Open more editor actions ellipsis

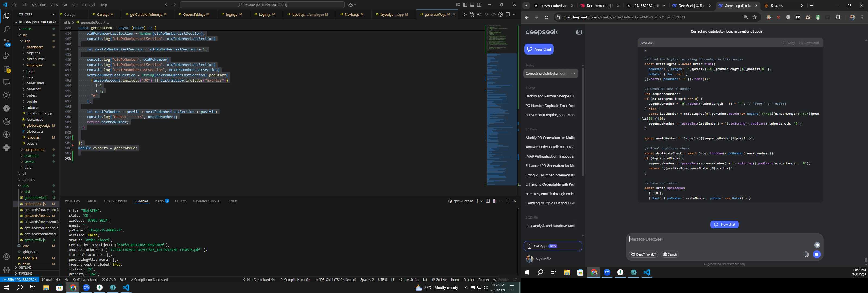(x=515, y=14)
